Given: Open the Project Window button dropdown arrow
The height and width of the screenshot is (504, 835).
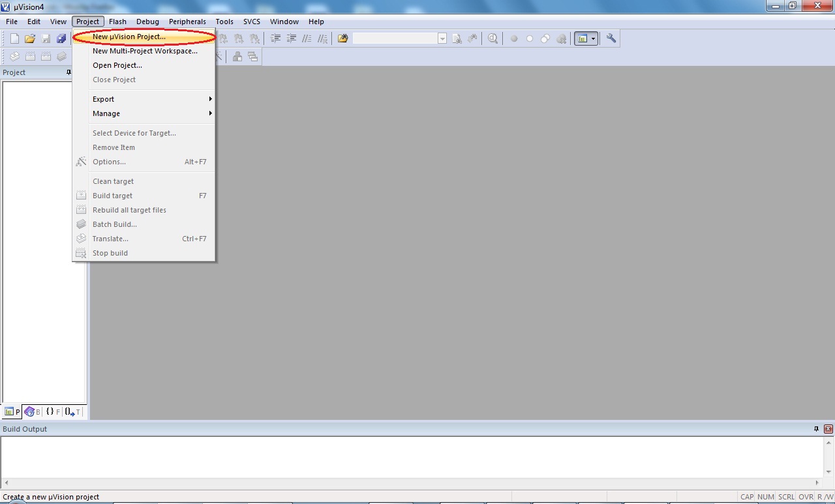Looking at the screenshot, I should click(x=593, y=38).
